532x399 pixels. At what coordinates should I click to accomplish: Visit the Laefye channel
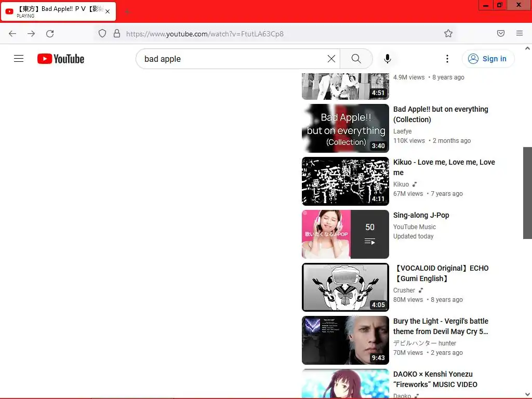point(403,131)
